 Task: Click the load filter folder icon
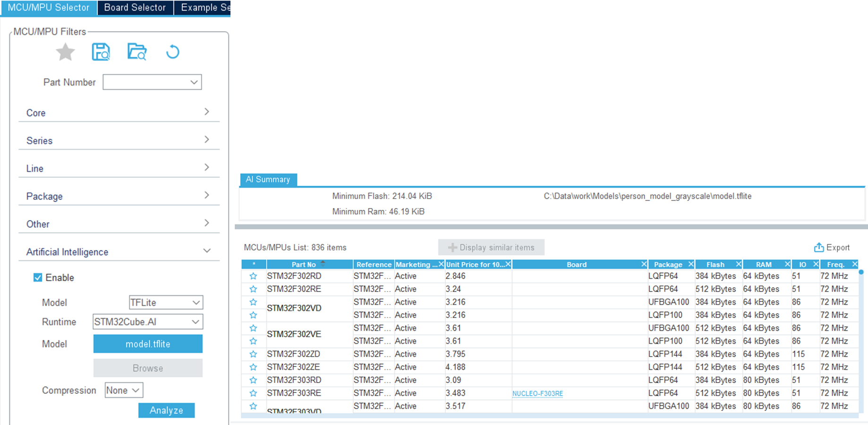[137, 52]
